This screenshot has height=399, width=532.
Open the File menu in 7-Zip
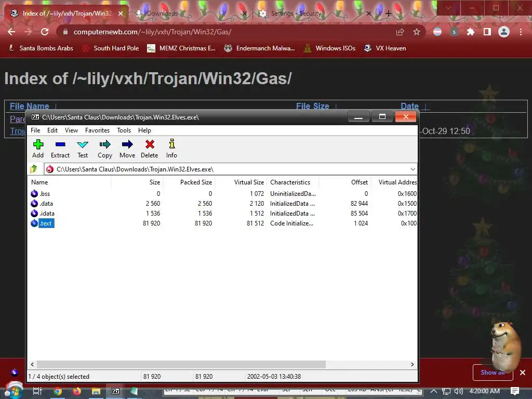35,130
